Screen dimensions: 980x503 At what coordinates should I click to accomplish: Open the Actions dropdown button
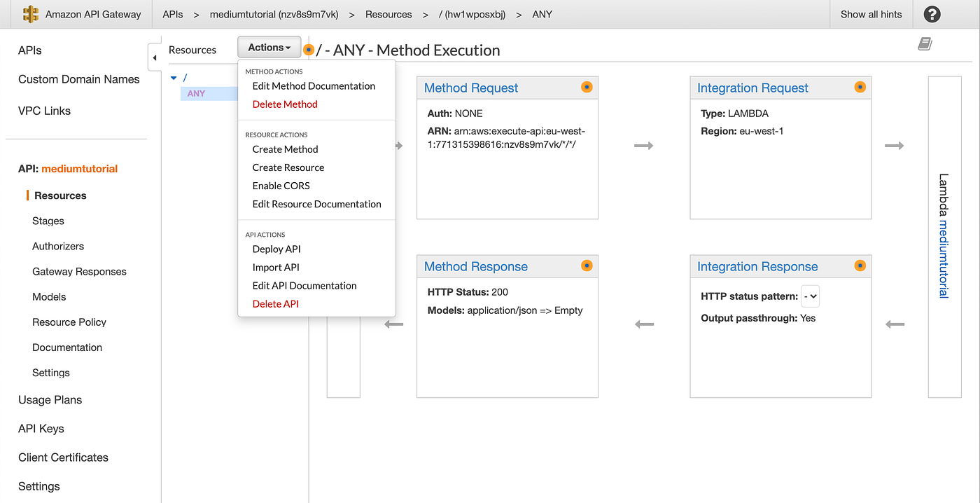coord(269,47)
